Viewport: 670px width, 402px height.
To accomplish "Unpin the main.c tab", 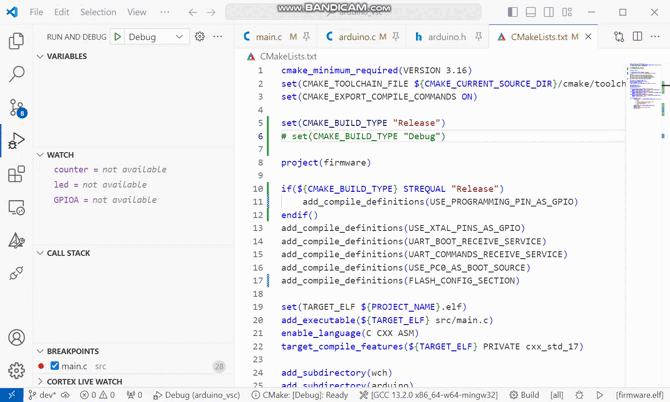I will 306,37.
